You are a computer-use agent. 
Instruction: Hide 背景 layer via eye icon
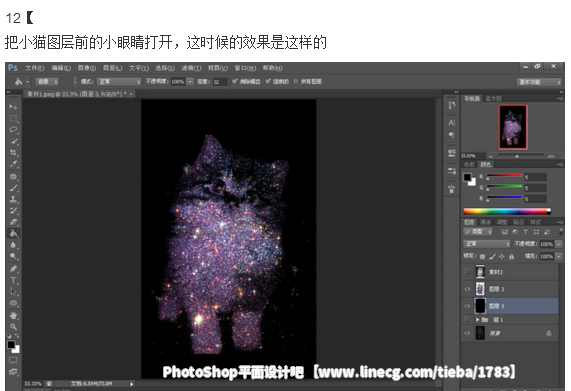[x=467, y=333]
